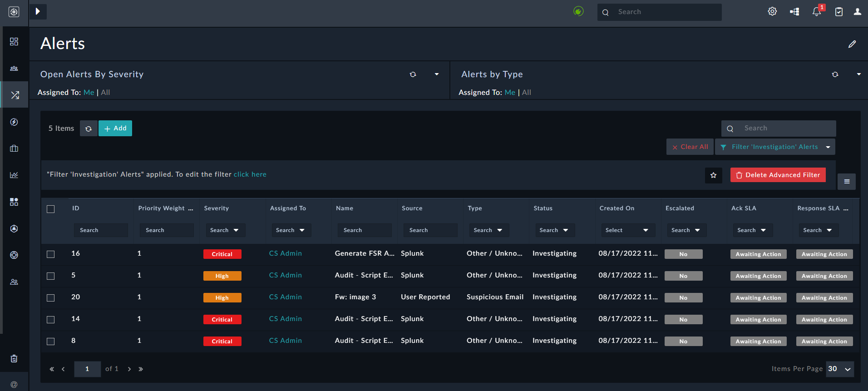
Task: Open the notifications bell icon
Action: [x=816, y=12]
